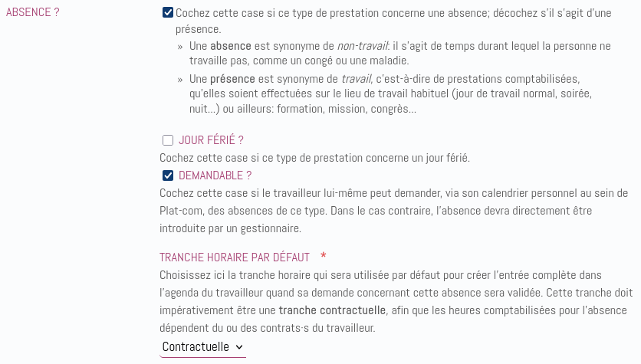
Task: Open the Contractuelle time slot dropdown
Action: point(202,347)
